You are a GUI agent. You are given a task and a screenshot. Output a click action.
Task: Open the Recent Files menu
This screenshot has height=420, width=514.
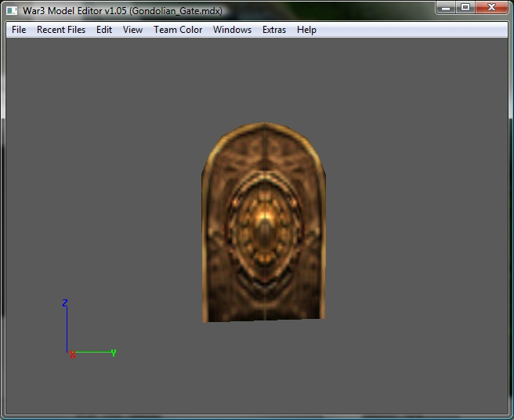(x=61, y=30)
